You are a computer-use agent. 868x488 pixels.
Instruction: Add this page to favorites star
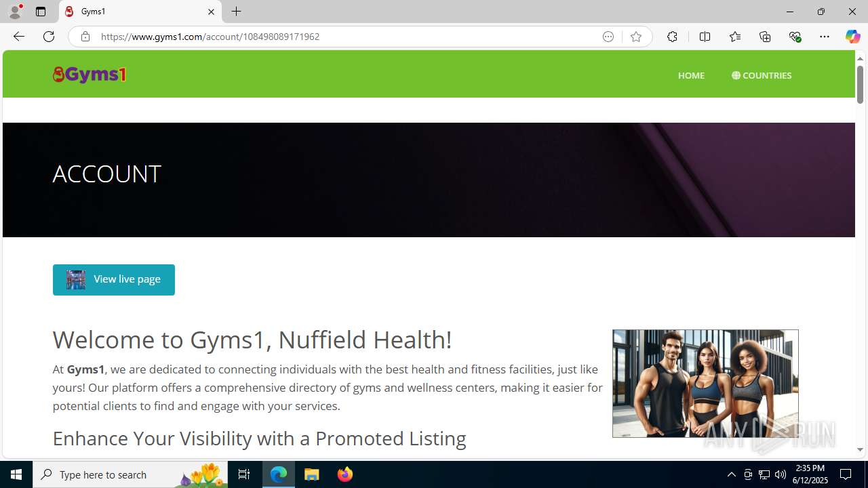point(635,37)
